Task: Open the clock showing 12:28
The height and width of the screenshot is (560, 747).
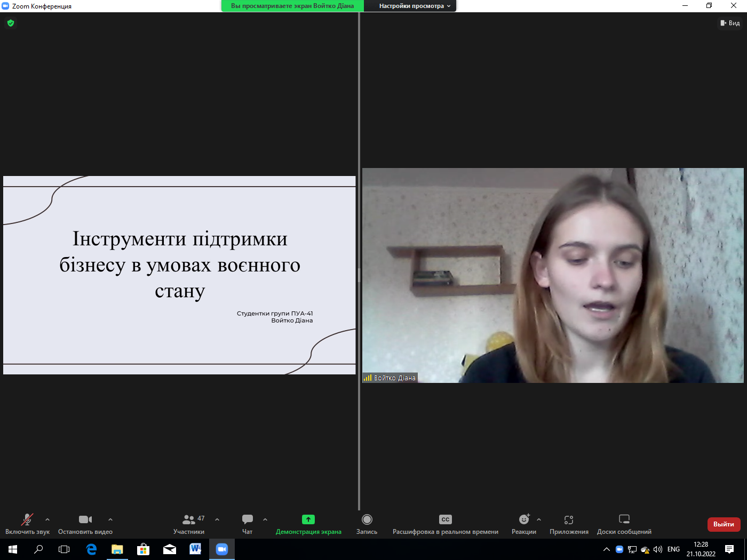Action: (701, 549)
